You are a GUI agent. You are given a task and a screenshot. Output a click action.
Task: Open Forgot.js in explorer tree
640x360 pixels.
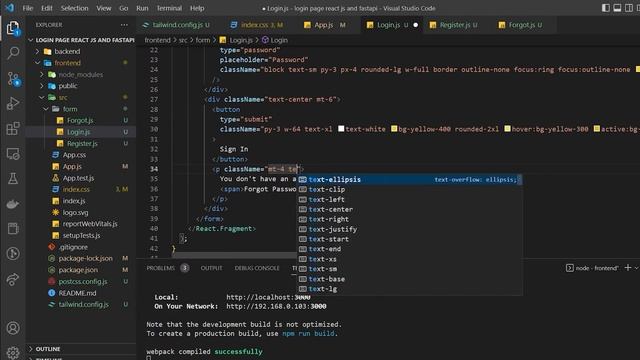(80, 120)
